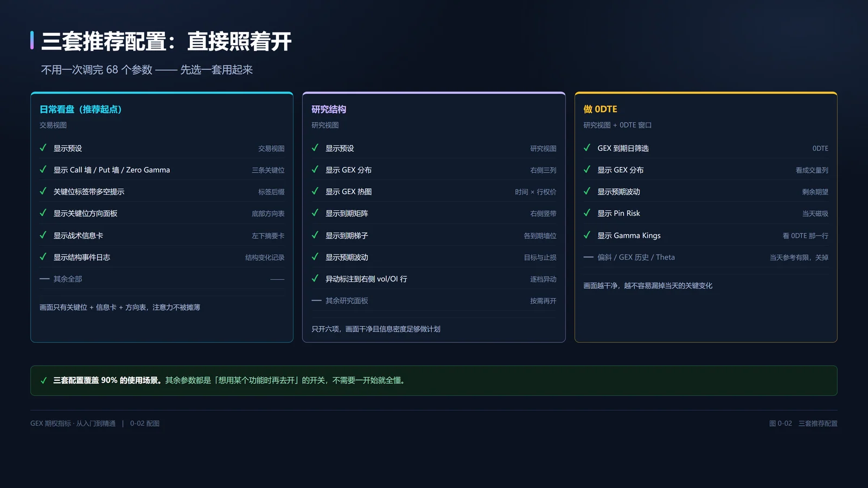Click the footer text GEX 期权指标 · 从入门到精通

click(x=73, y=423)
